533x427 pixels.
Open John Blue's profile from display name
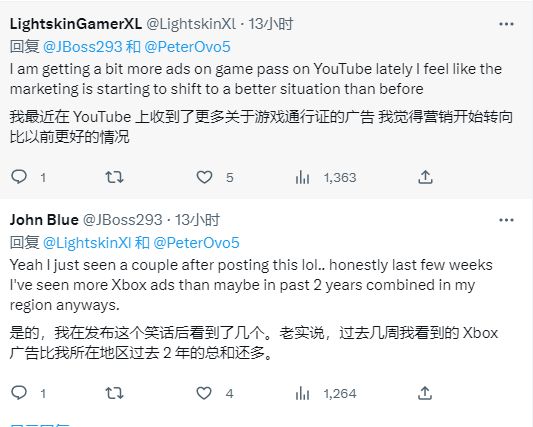(x=44, y=220)
